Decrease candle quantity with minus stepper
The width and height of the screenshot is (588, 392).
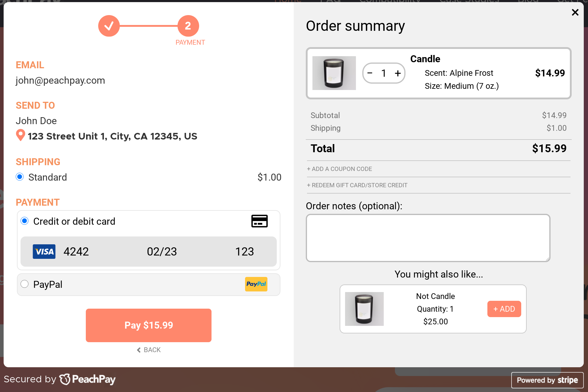(x=370, y=73)
